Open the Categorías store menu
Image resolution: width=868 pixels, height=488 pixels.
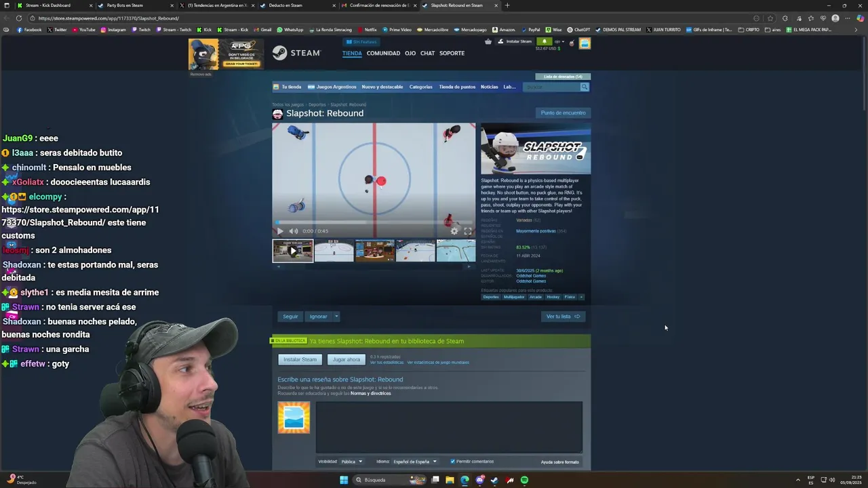[x=420, y=87]
